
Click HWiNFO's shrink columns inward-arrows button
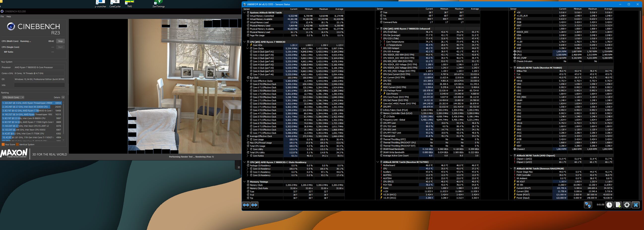click(255, 205)
